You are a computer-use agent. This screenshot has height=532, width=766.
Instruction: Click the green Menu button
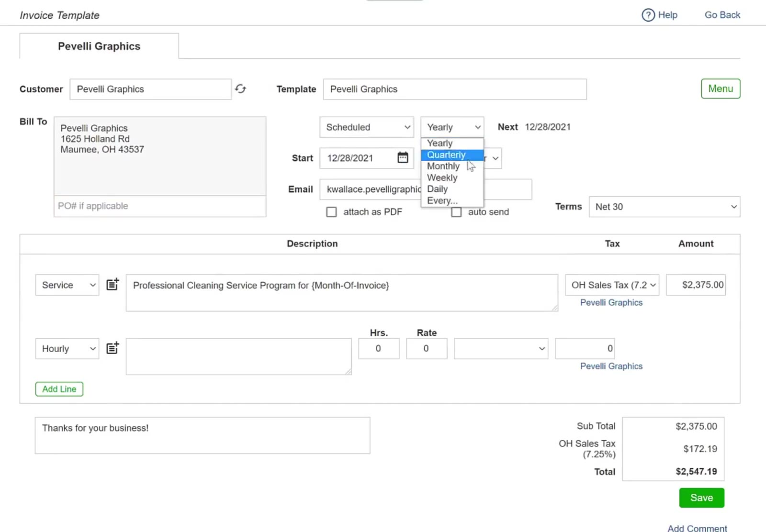point(721,89)
